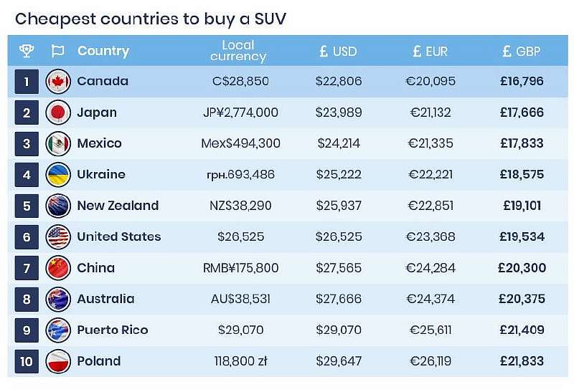Click the trophy rank header icon
This screenshot has height=392, width=574.
pyautogui.click(x=27, y=51)
